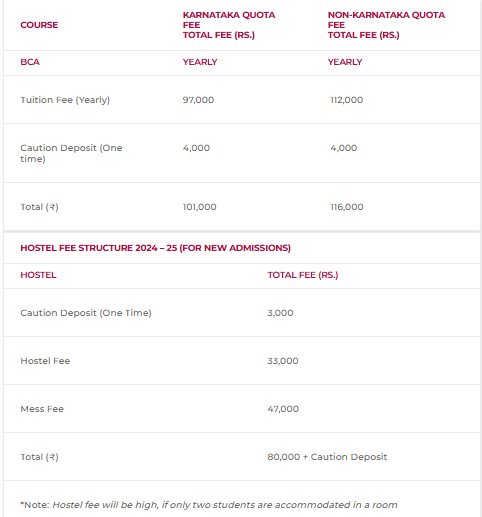482x517 pixels.
Task: Click the HOSTEL column header
Action: 38,275
